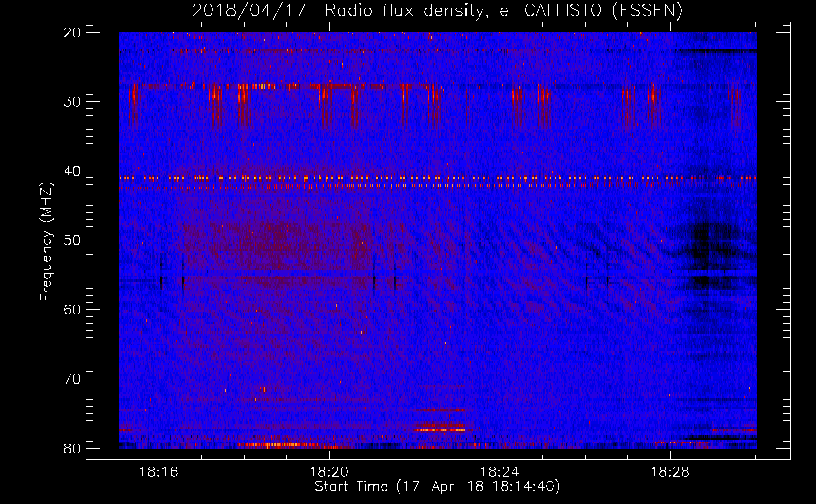Click the plot title "2018/04/17 Radio flux density, e-CALLISTO (ESSEN)"
Image resolution: width=816 pixels, height=504 pixels.
click(437, 11)
